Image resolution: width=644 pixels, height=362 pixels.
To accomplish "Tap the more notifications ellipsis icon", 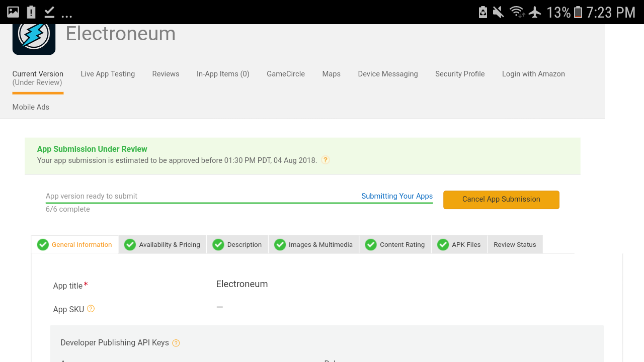I will point(66,16).
